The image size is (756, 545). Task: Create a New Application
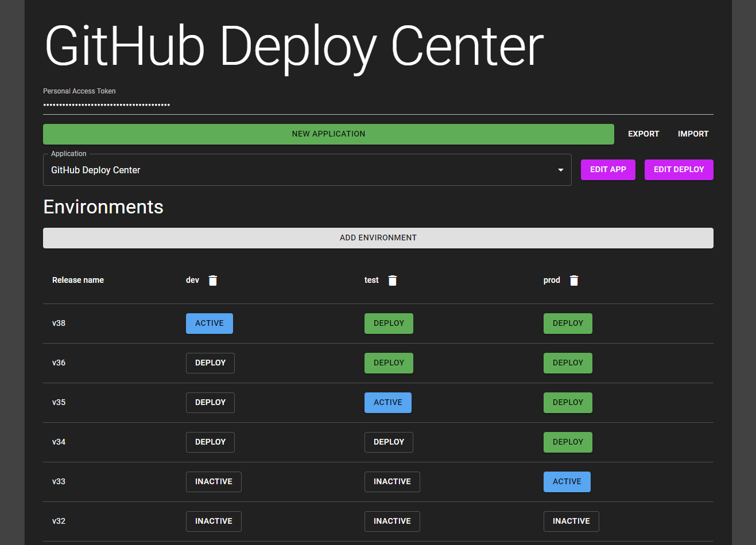pyautogui.click(x=328, y=134)
